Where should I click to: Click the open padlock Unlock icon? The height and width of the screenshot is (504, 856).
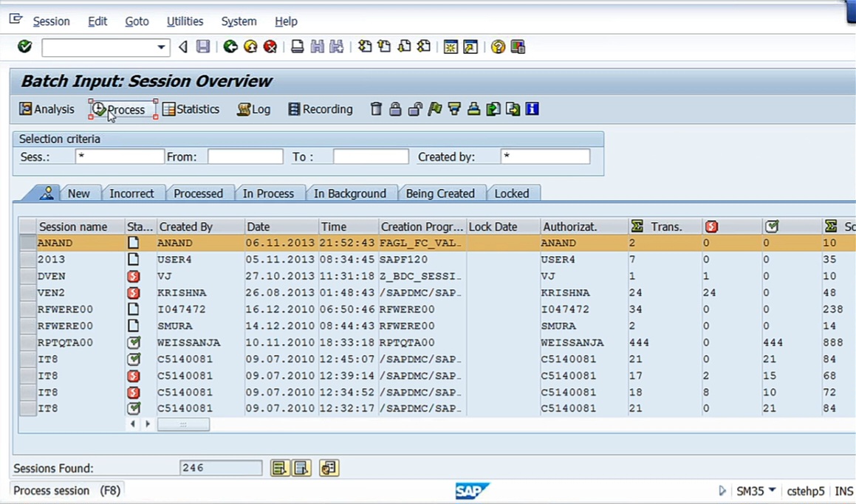pos(415,109)
